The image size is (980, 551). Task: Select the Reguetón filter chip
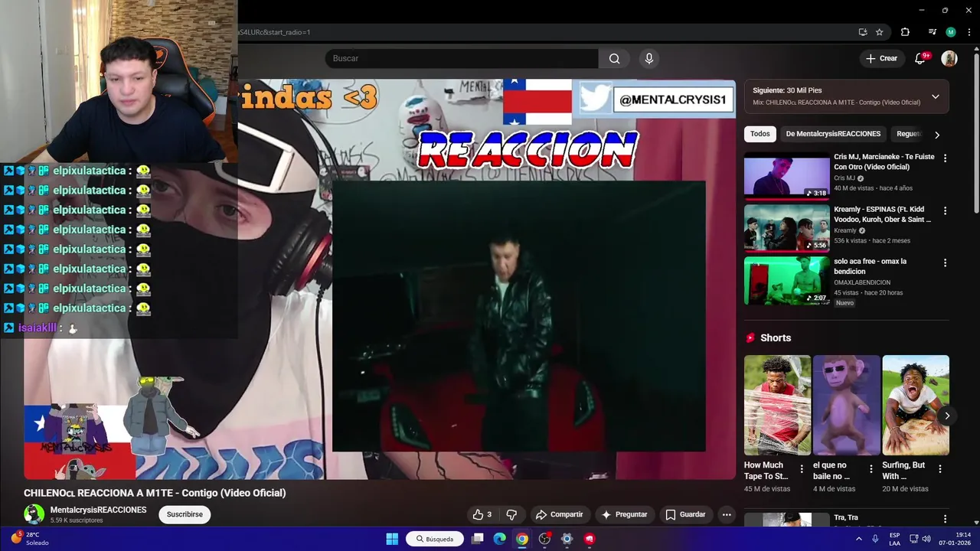[x=909, y=134]
